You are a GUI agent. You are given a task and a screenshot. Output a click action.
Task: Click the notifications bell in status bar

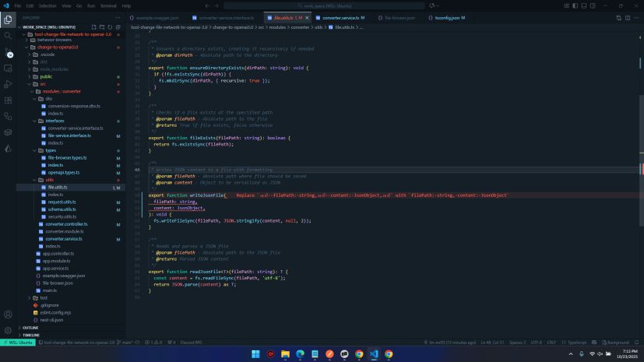click(637, 343)
